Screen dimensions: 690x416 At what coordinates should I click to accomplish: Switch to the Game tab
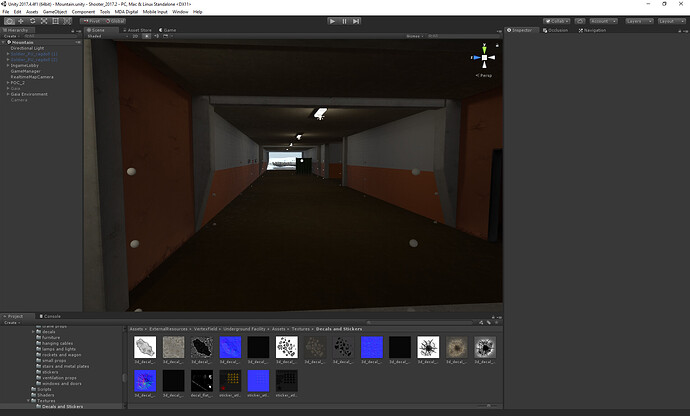pos(167,30)
